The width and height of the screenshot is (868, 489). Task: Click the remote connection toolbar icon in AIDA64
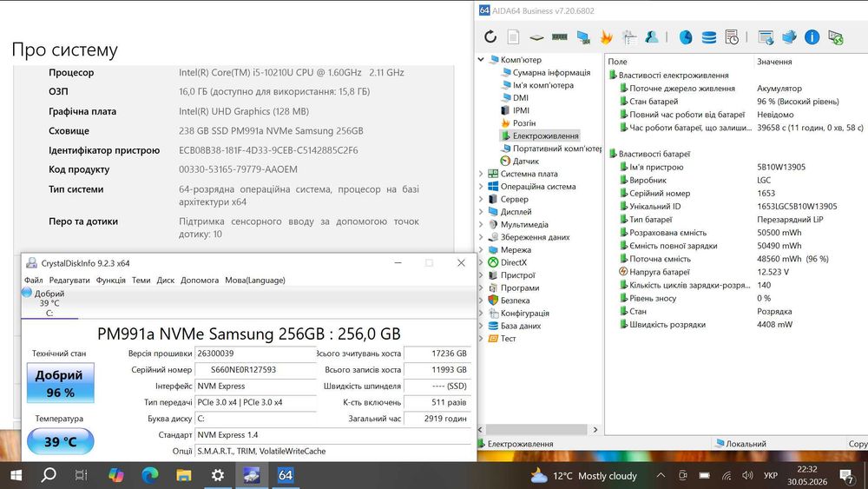click(835, 37)
